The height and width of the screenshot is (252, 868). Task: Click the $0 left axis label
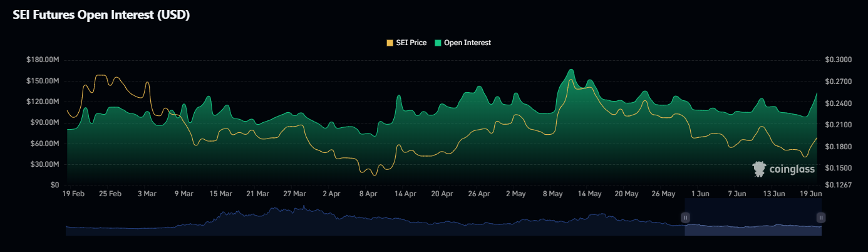click(x=55, y=185)
